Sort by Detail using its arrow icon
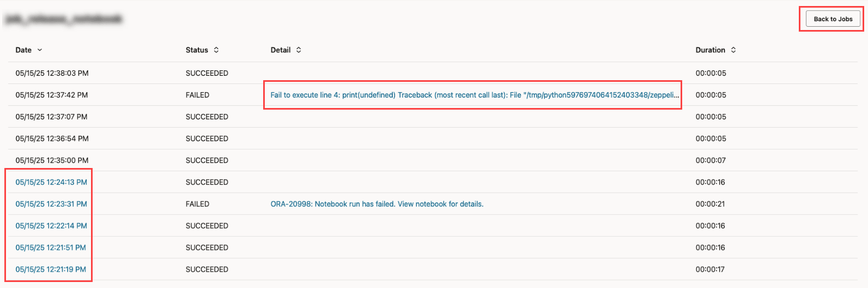868x288 pixels. 299,50
